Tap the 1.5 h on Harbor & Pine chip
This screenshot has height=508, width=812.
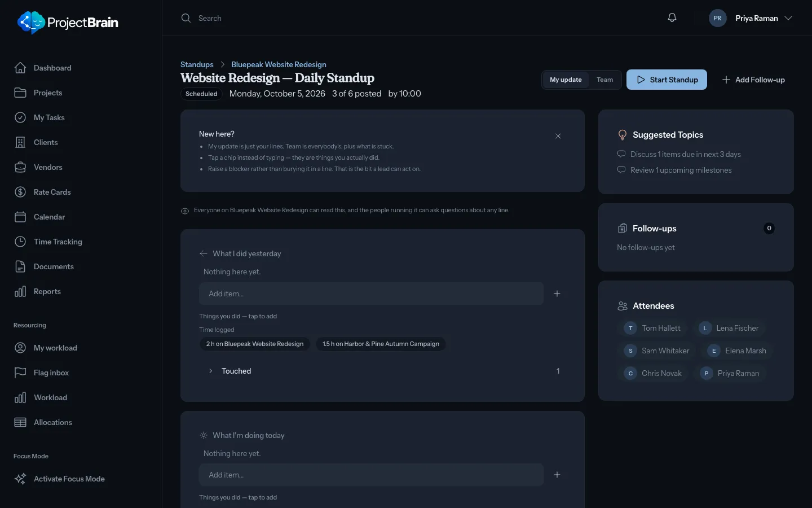click(381, 344)
